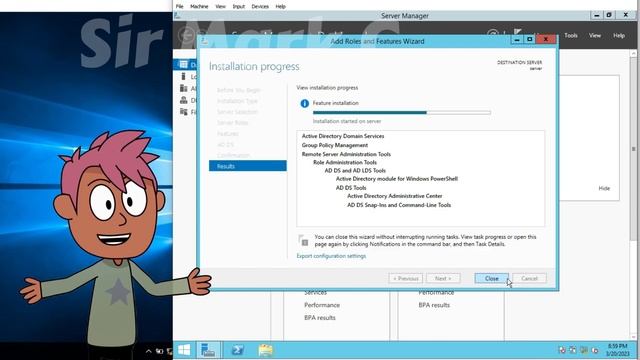Select Active Directory Administrative Center entry
Viewport: 640px width, 360px height.
[395, 196]
